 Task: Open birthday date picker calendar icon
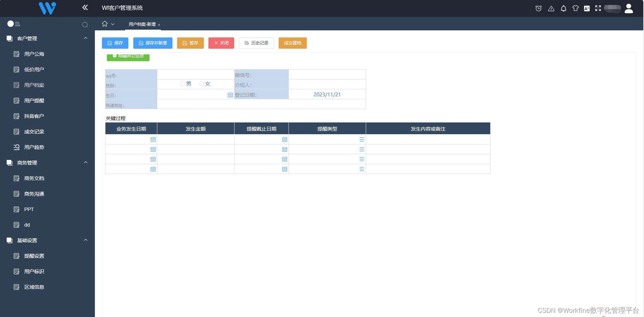(230, 95)
